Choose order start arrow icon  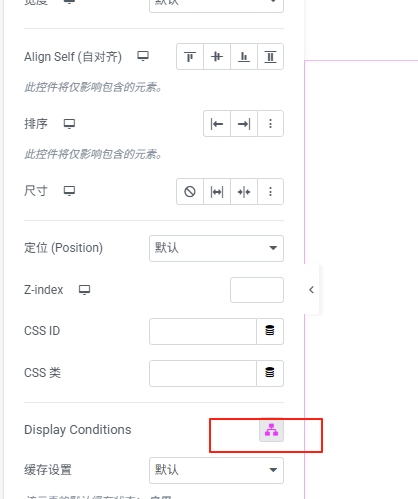click(217, 124)
